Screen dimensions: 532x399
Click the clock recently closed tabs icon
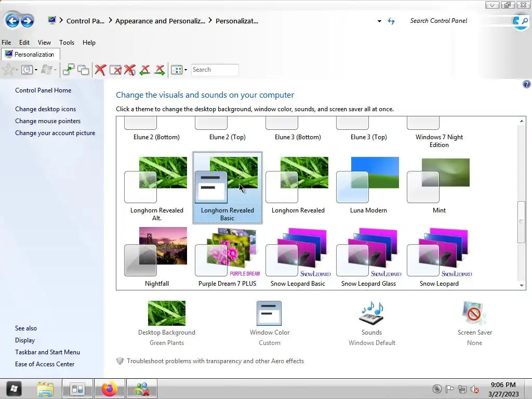click(27, 70)
